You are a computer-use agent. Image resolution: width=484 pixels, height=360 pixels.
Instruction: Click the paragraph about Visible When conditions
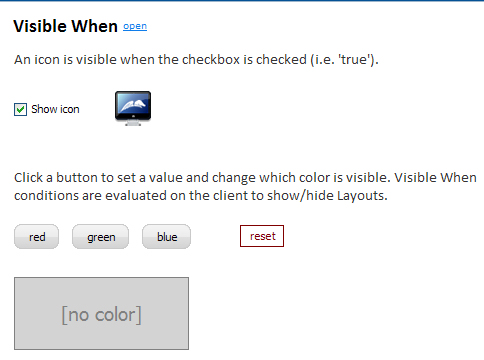(245, 187)
